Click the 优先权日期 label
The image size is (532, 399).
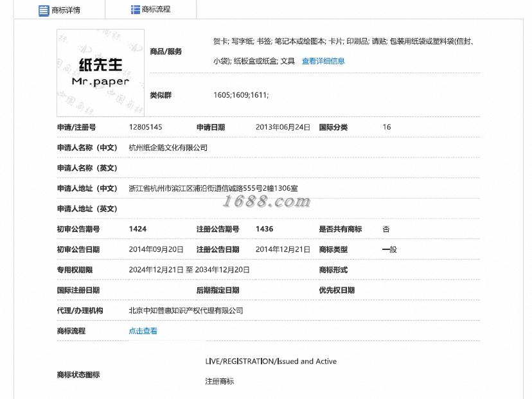point(337,290)
